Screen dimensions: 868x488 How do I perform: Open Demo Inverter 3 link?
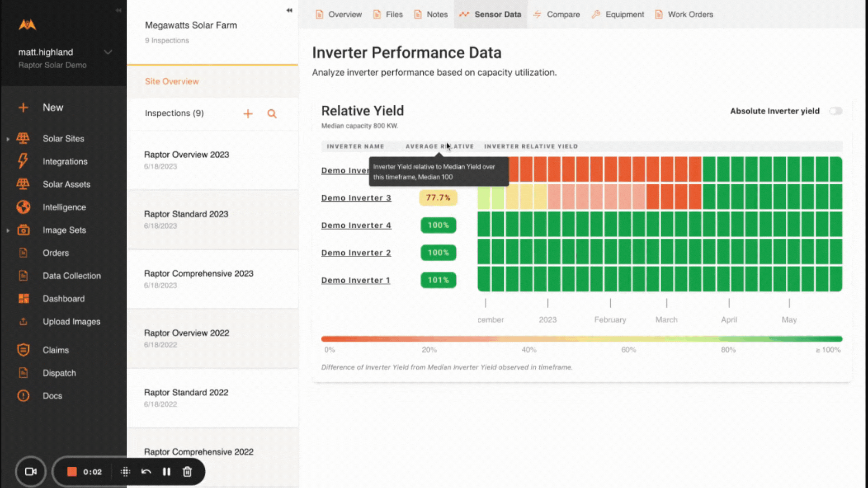pos(356,198)
